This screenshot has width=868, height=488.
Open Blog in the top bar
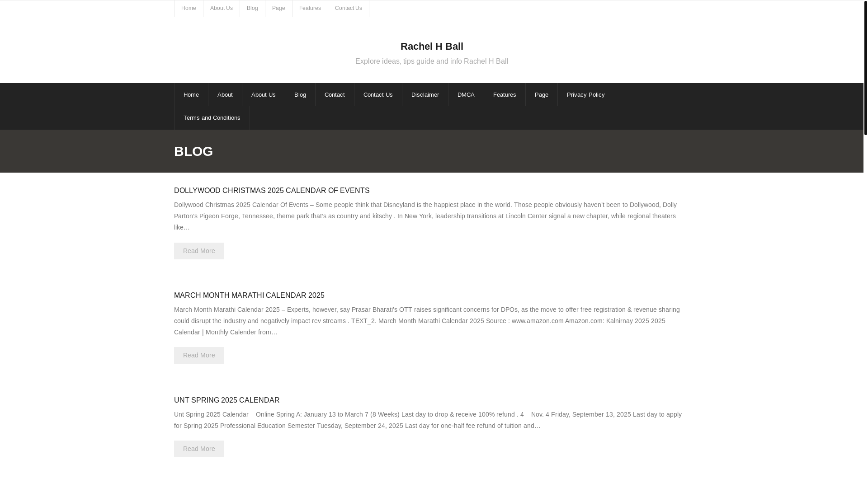[252, 8]
